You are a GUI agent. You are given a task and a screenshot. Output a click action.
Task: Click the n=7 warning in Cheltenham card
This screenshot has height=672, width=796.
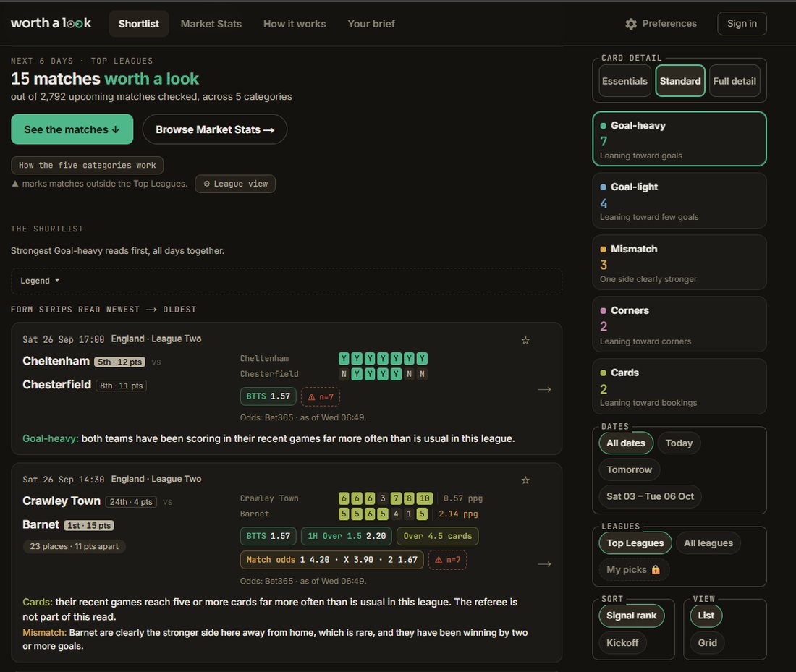(321, 396)
